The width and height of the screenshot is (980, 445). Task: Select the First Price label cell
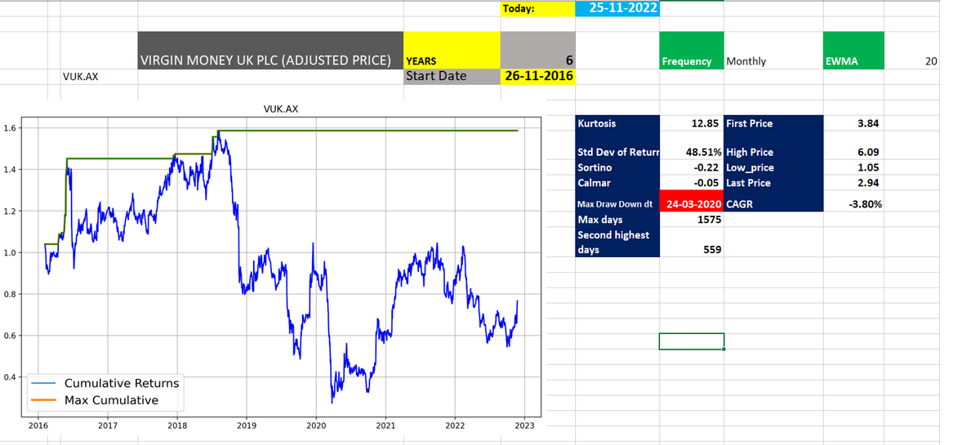tap(773, 123)
